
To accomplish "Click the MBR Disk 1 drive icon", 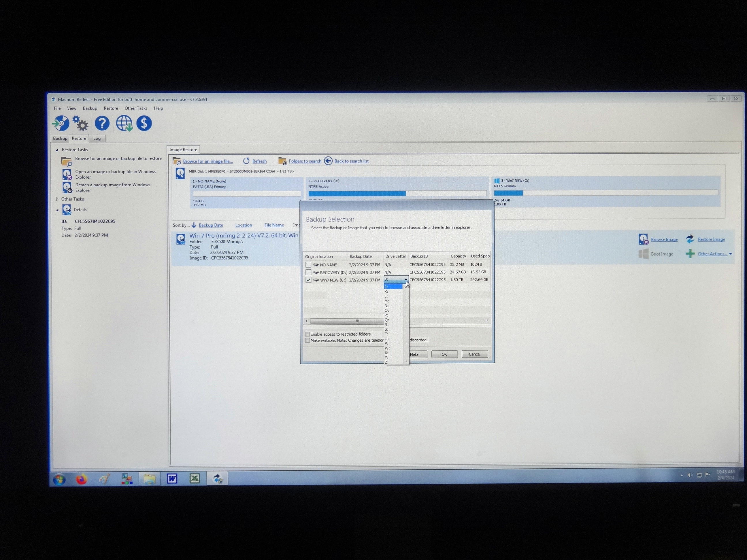I will click(x=180, y=173).
